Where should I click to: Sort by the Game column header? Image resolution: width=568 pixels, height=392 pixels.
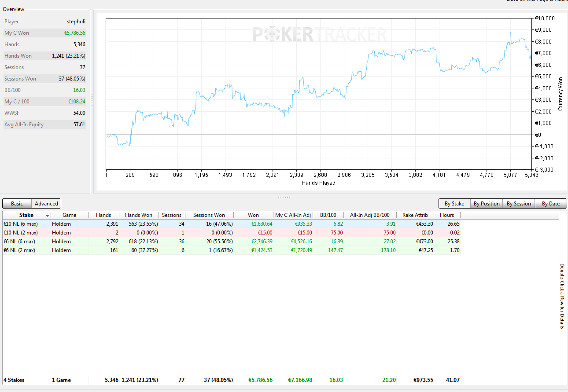click(70, 215)
